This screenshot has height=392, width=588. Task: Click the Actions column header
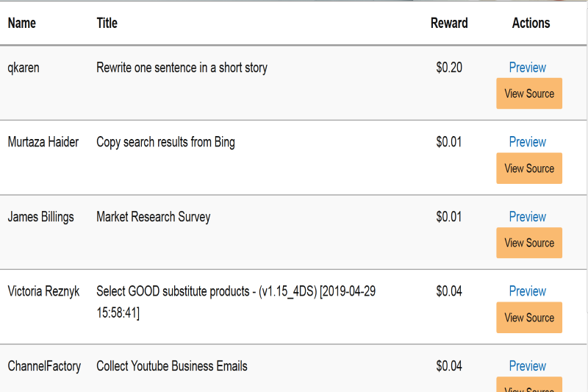click(531, 24)
